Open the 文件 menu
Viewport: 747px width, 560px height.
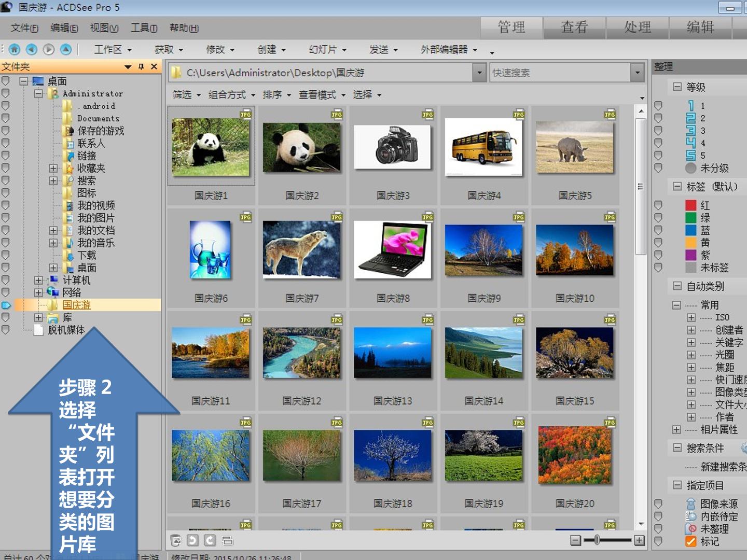24,28
